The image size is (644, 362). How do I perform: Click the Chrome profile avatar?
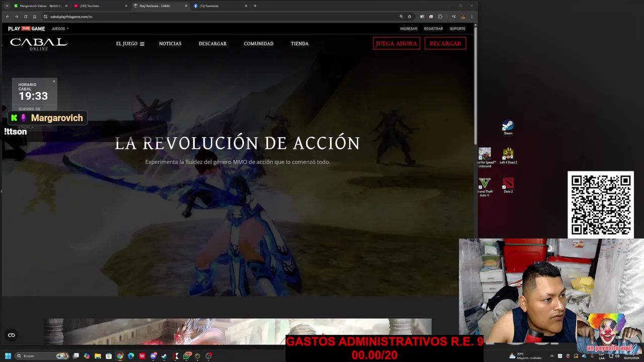[463, 17]
